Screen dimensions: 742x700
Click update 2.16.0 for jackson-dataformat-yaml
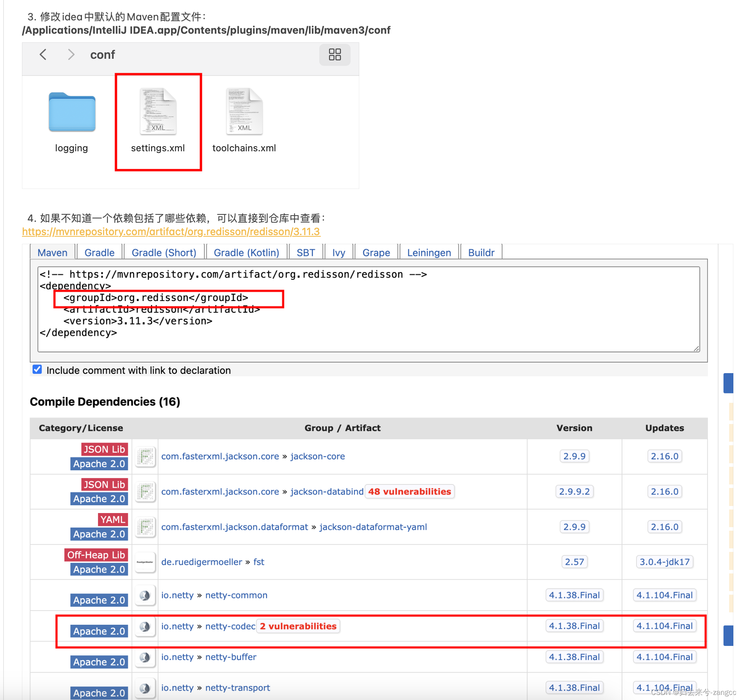point(664,527)
